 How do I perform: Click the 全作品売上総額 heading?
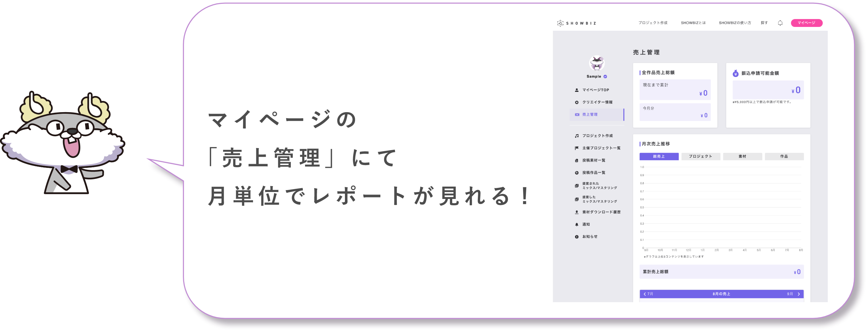point(658,73)
